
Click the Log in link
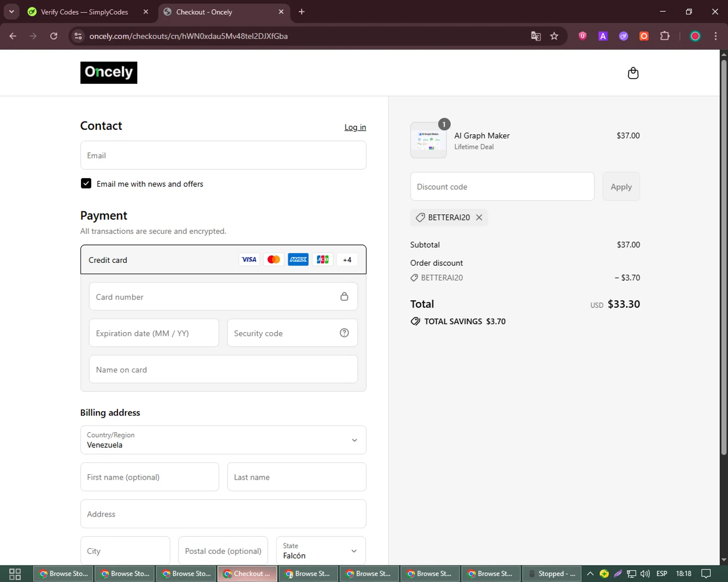coord(355,127)
